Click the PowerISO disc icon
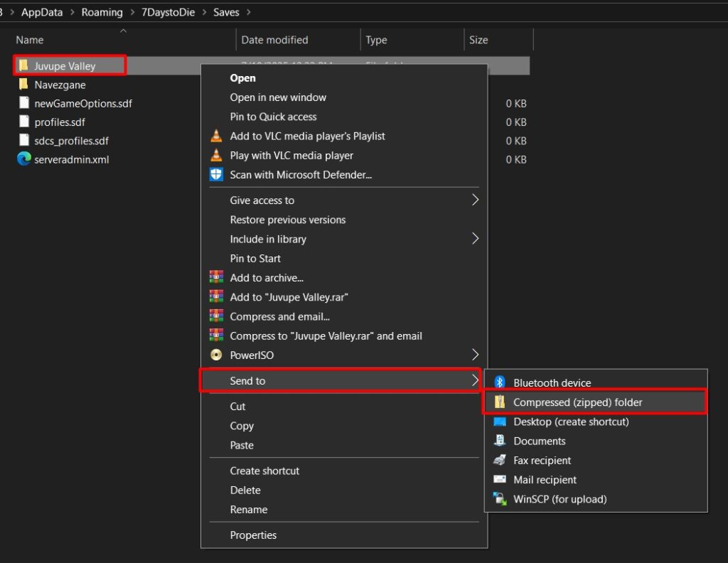728x563 pixels. pos(216,355)
